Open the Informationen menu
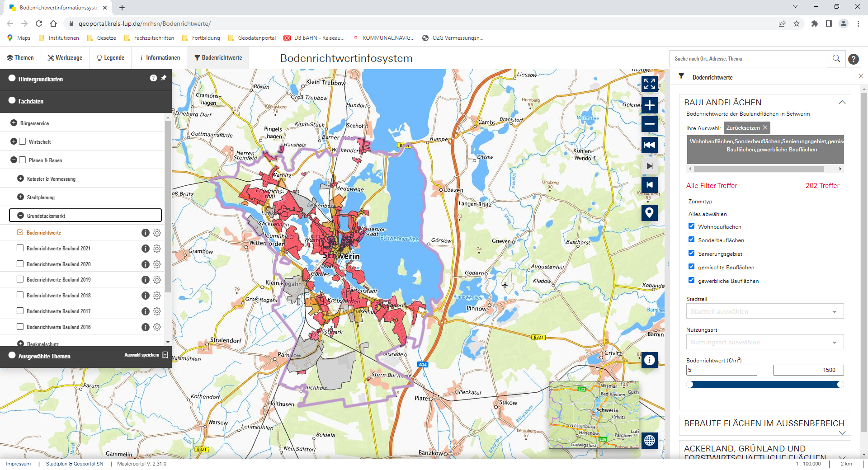 160,58
